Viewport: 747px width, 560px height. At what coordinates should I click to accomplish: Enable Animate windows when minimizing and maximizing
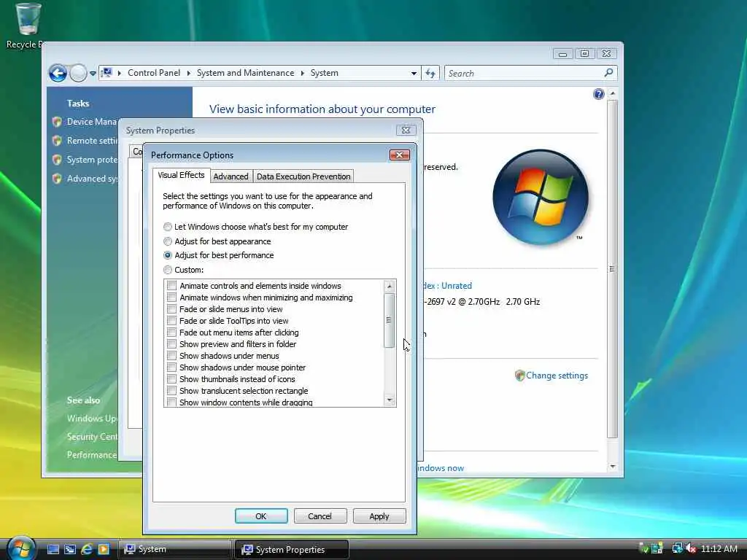pyautogui.click(x=171, y=297)
